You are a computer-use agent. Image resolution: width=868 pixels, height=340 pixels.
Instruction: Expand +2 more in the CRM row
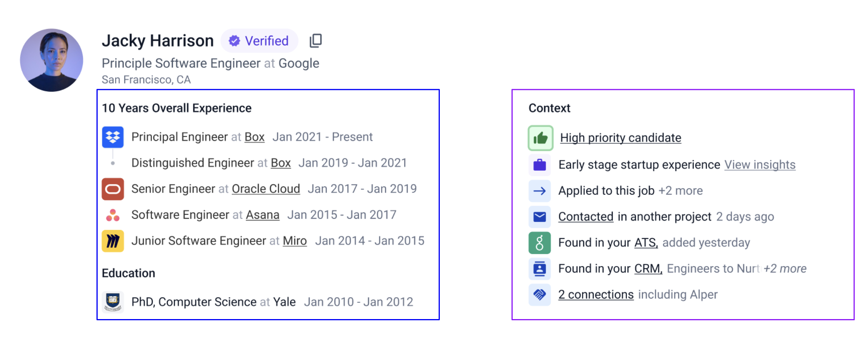(785, 269)
